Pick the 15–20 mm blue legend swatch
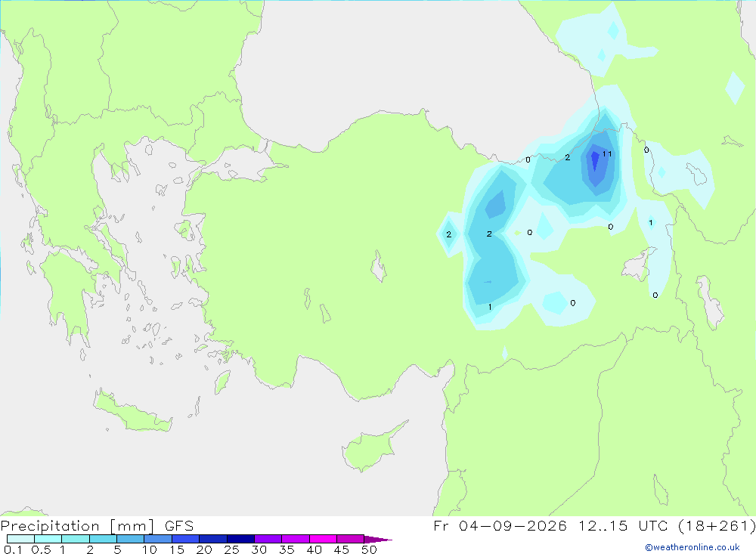 [x=185, y=539]
